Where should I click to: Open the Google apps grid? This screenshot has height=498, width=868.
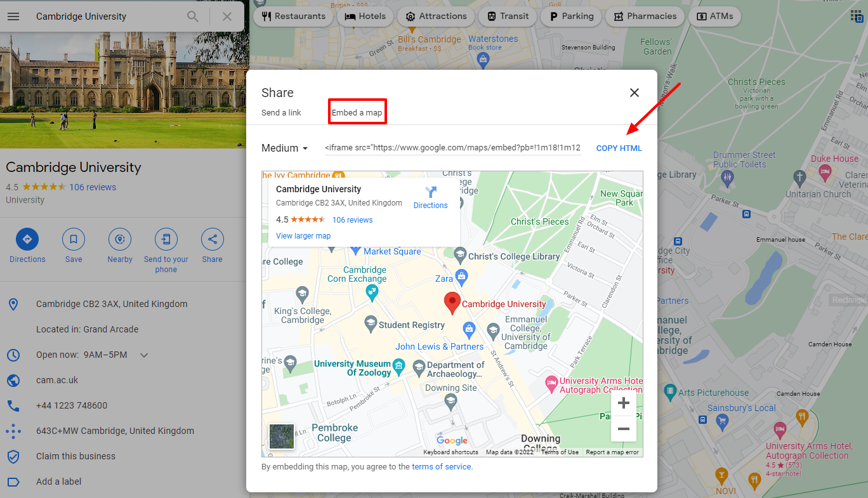[856, 16]
